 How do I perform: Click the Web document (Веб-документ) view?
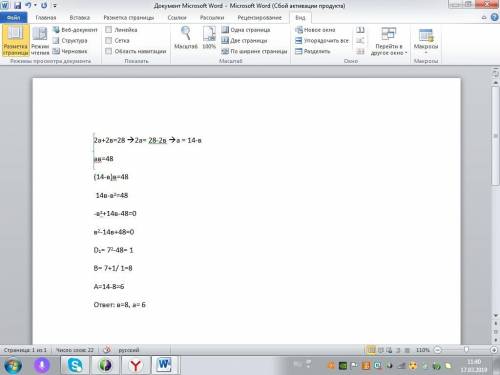pyautogui.click(x=75, y=30)
